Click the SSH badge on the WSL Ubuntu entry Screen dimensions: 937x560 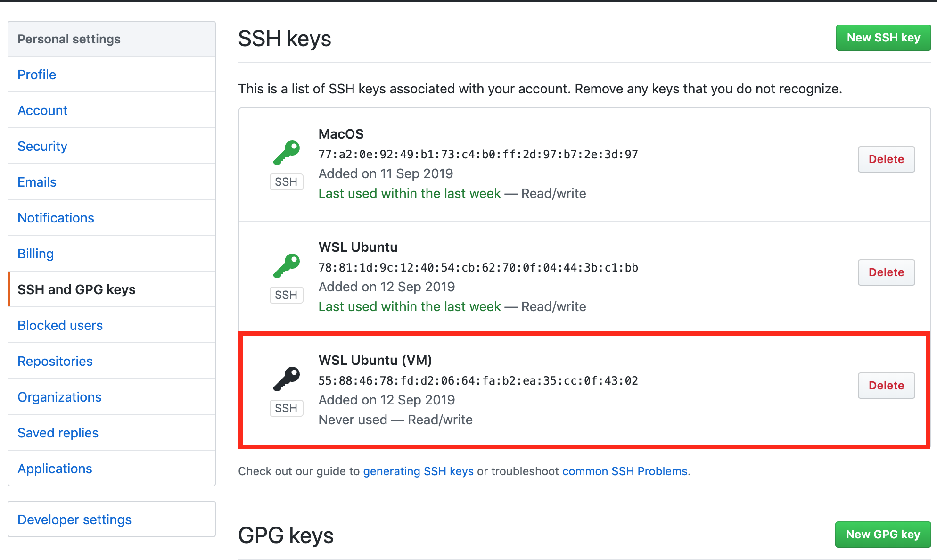[286, 295]
